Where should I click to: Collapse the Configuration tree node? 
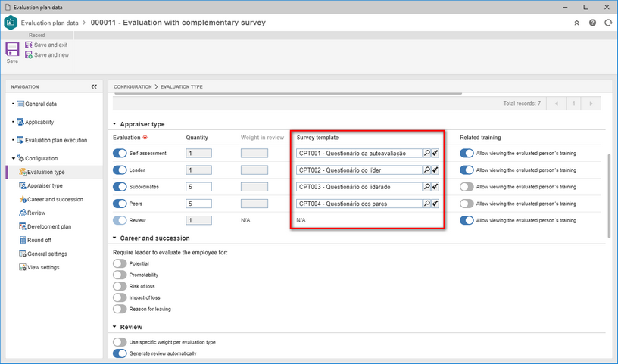(14, 158)
